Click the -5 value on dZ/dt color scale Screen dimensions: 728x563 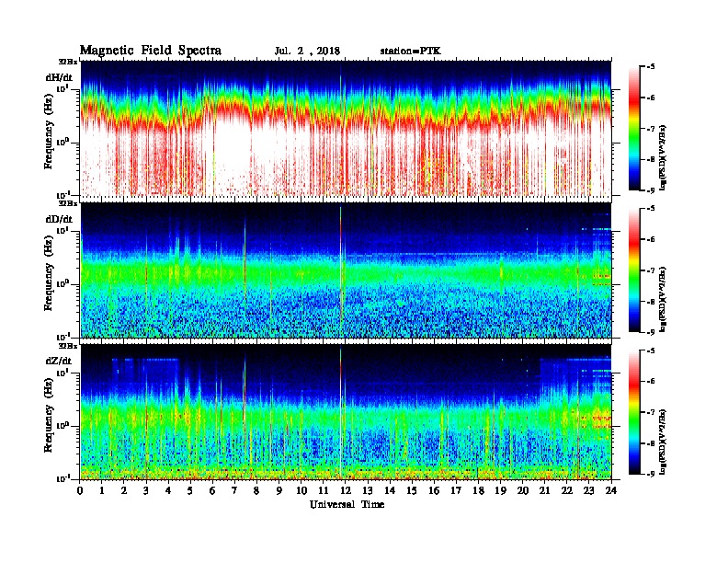[x=652, y=350]
